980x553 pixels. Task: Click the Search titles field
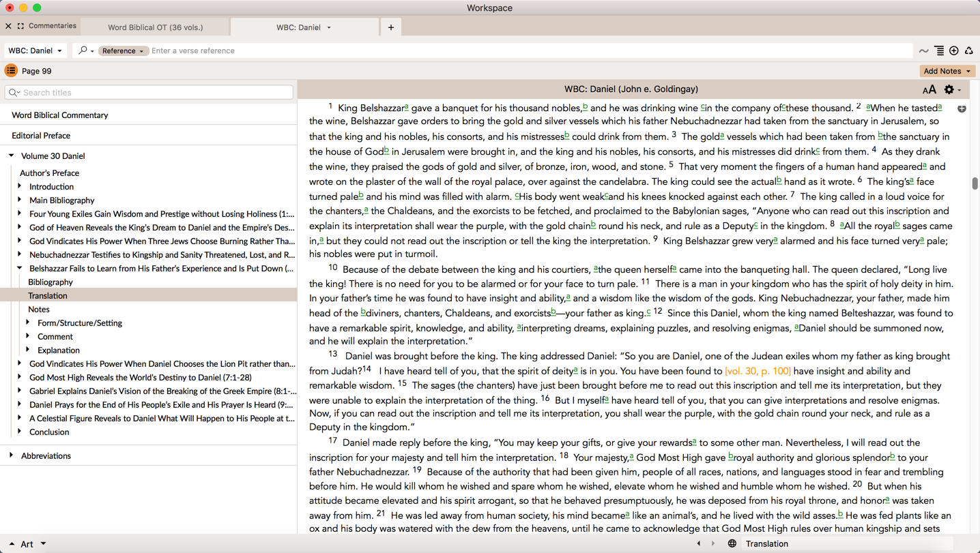click(x=149, y=93)
